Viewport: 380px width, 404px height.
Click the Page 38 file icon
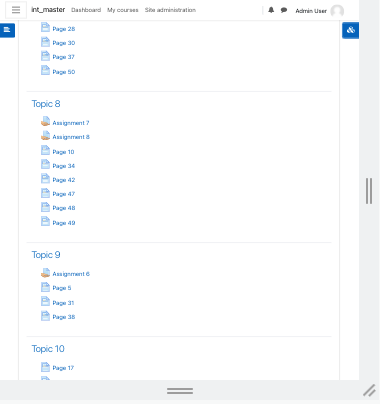coord(45,315)
